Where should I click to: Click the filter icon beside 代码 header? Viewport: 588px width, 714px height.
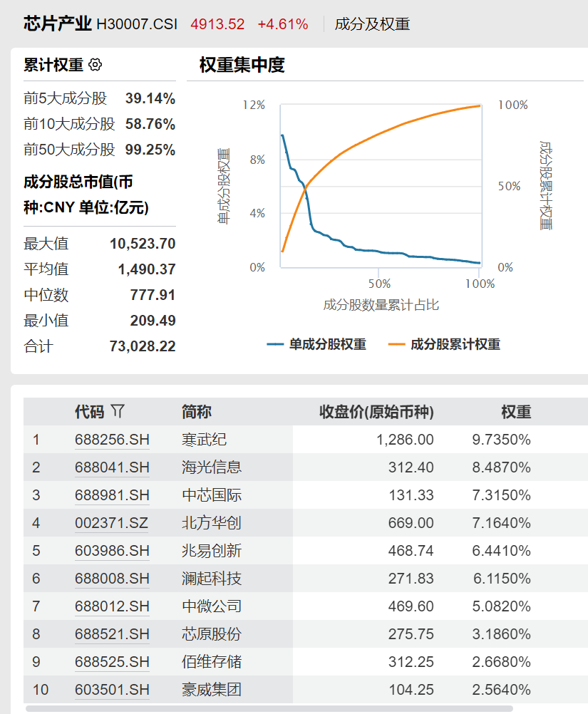coord(118,411)
